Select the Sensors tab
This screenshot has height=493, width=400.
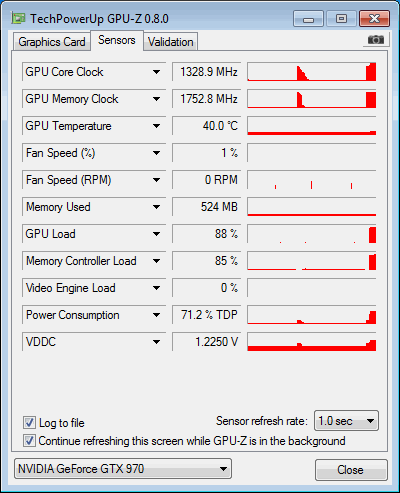coord(117,40)
